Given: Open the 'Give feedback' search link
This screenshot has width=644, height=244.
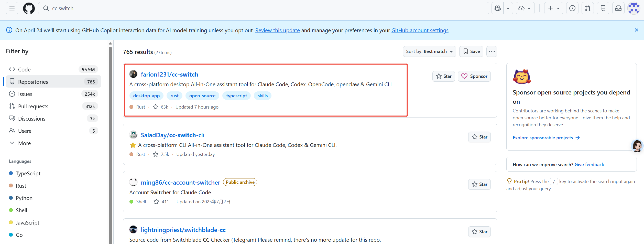Looking at the screenshot, I should click(589, 165).
